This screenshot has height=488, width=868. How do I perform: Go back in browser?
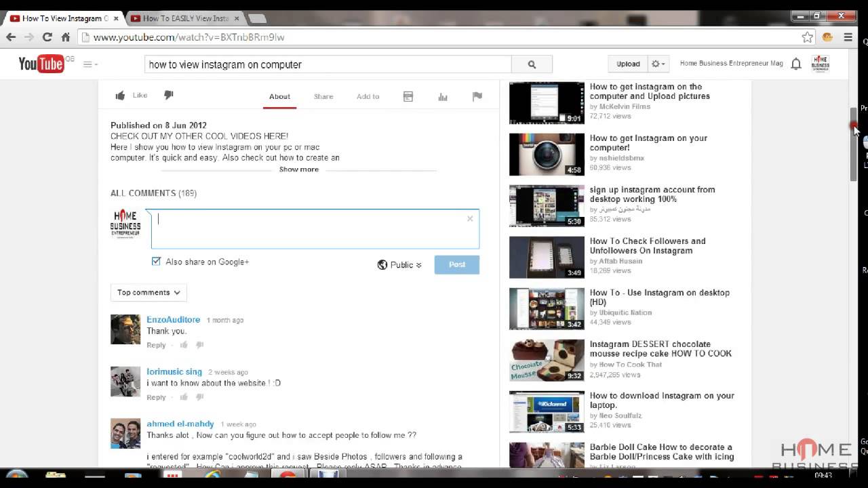pyautogui.click(x=11, y=37)
